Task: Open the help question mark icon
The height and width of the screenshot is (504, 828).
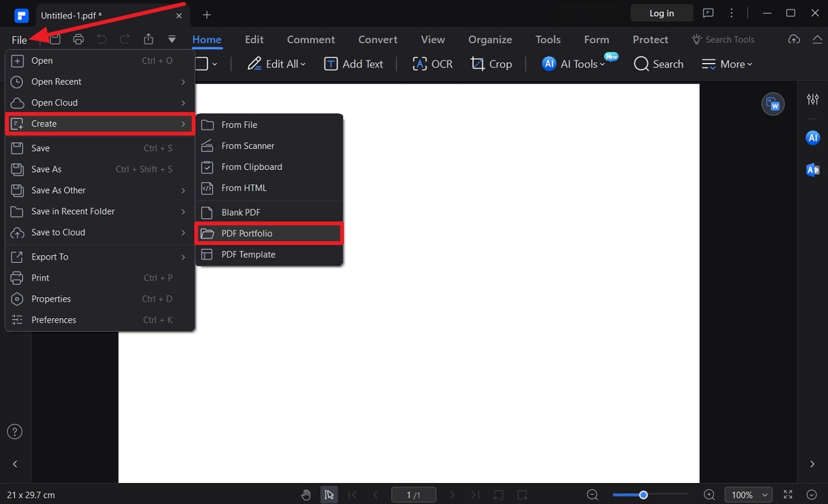Action: (x=15, y=431)
